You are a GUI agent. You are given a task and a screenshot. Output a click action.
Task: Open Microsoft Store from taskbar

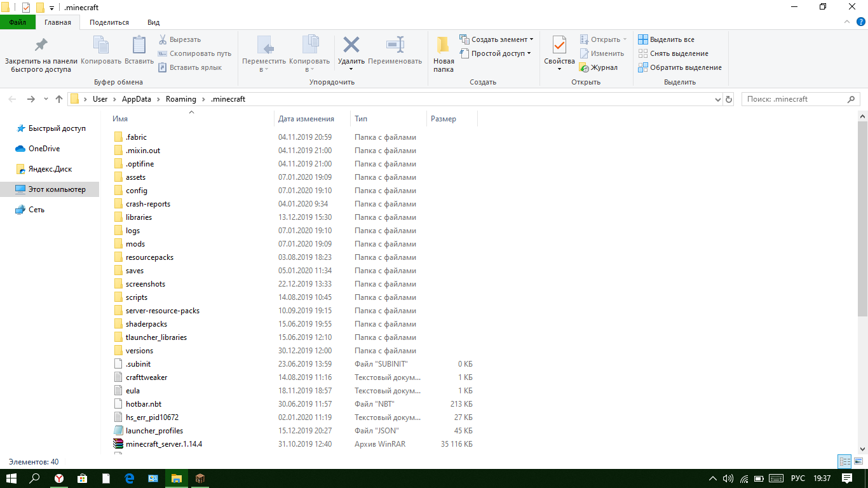tap(82, 478)
